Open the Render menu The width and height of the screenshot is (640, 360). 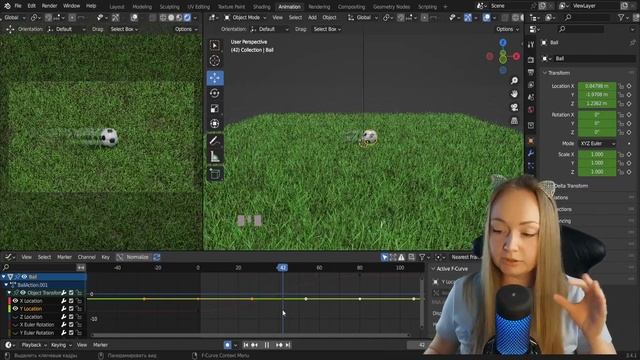click(x=49, y=6)
